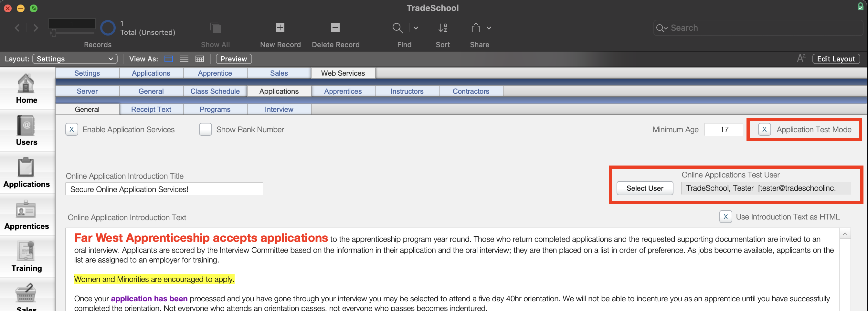Click the Edit Layout button

(836, 59)
